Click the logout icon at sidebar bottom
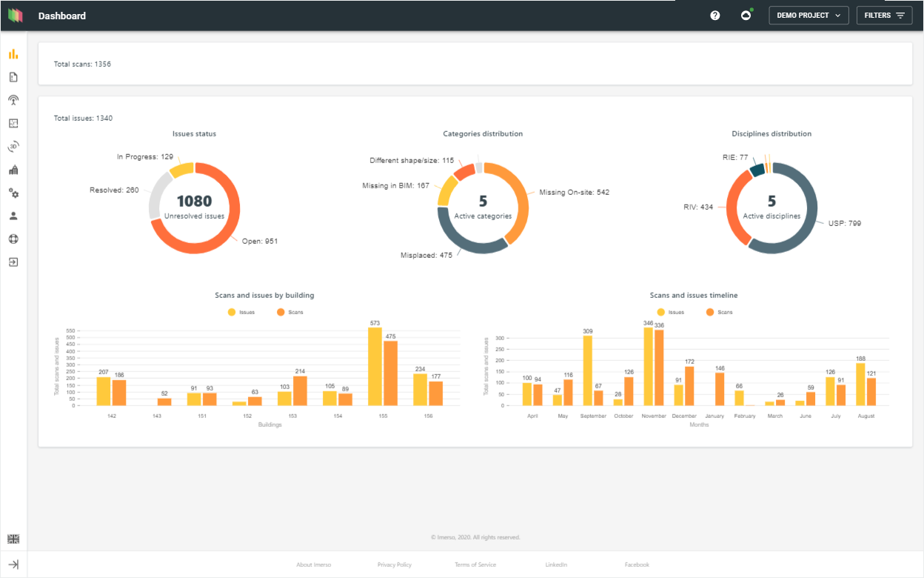This screenshot has height=578, width=924. pyautogui.click(x=13, y=261)
